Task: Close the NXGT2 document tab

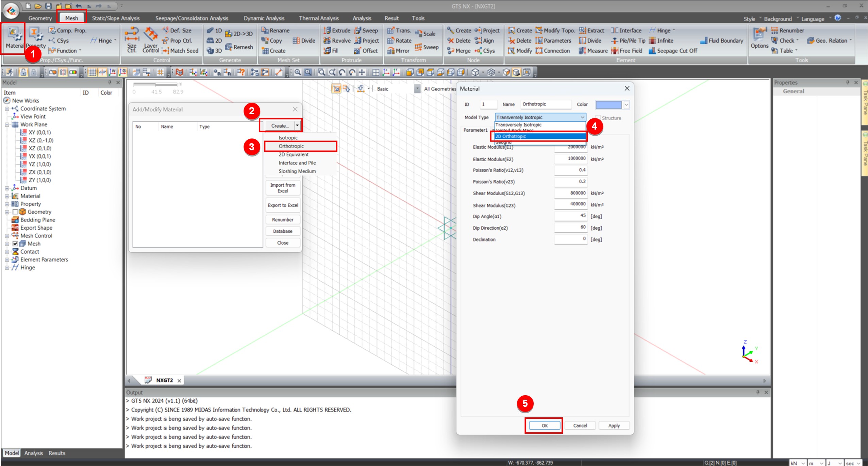Action: coord(179,381)
